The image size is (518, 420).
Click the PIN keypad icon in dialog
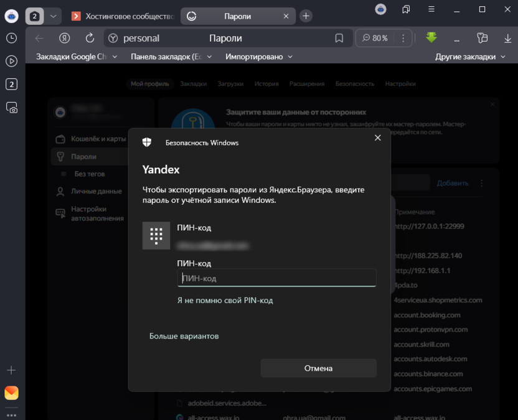click(156, 235)
